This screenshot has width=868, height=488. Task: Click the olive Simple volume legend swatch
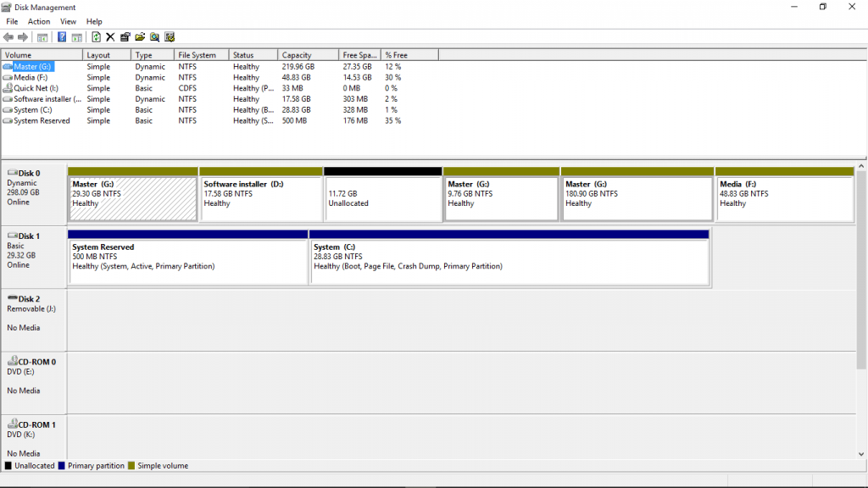[131, 466]
